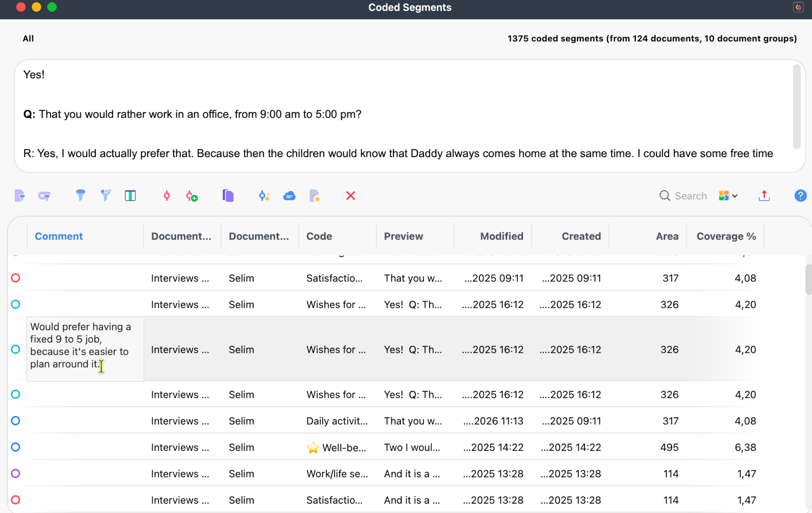Click the segment preview pane scrollbar
The height and width of the screenshot is (513, 812).
point(797,106)
